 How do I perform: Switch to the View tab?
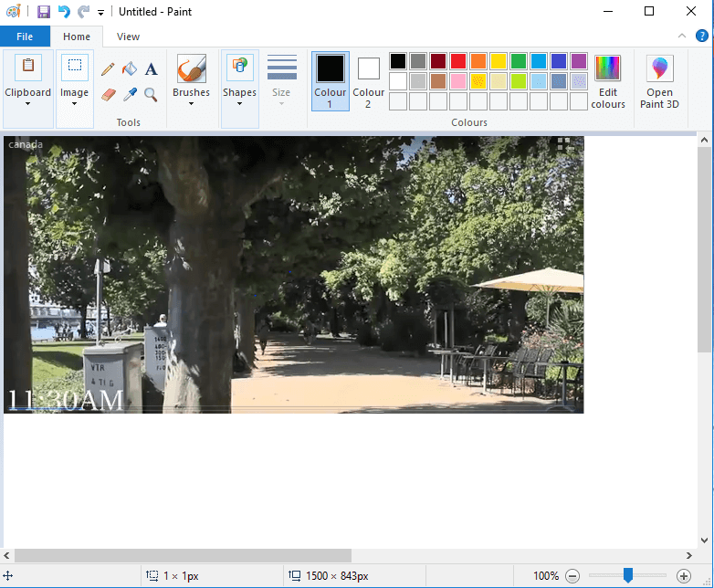(x=128, y=37)
